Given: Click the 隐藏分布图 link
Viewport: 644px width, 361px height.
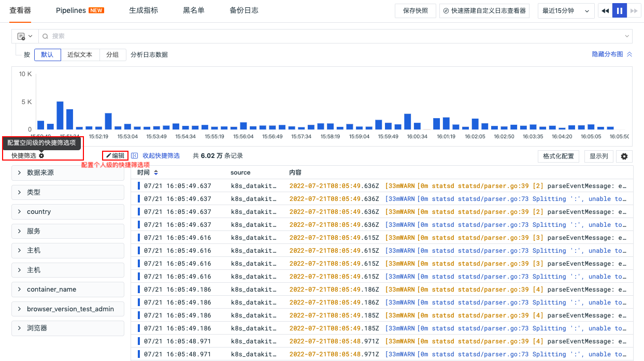Looking at the screenshot, I should pos(608,54).
